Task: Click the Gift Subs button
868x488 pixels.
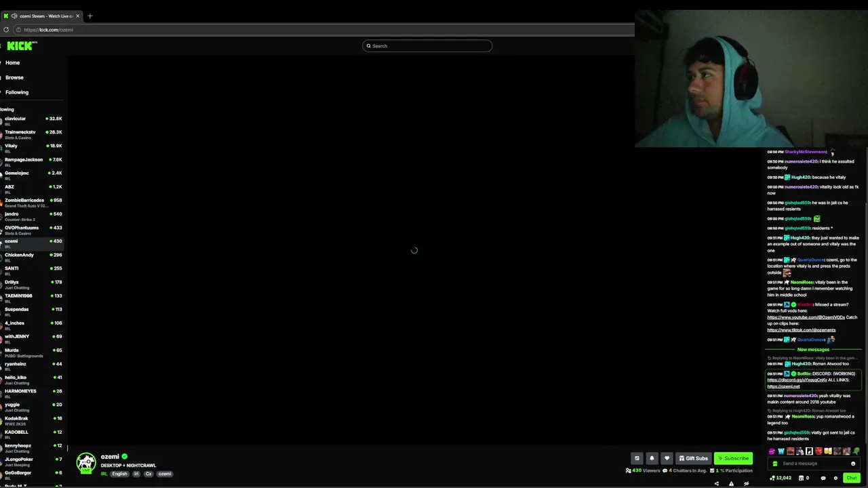Action: pyautogui.click(x=693, y=458)
